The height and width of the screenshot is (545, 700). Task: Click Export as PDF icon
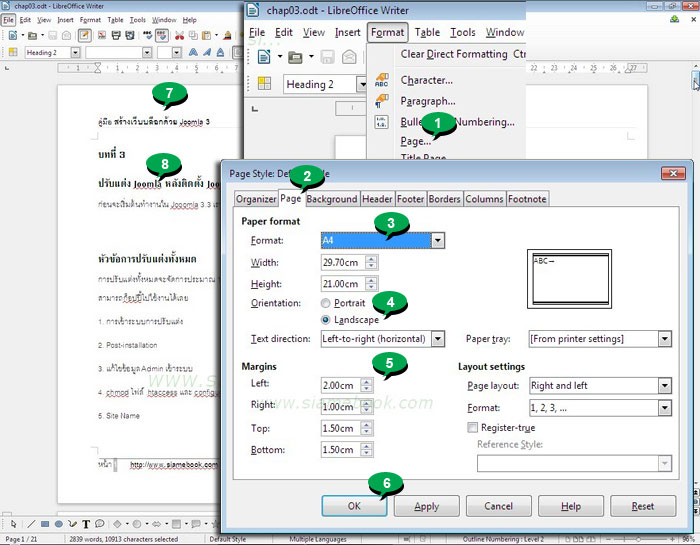click(x=102, y=35)
